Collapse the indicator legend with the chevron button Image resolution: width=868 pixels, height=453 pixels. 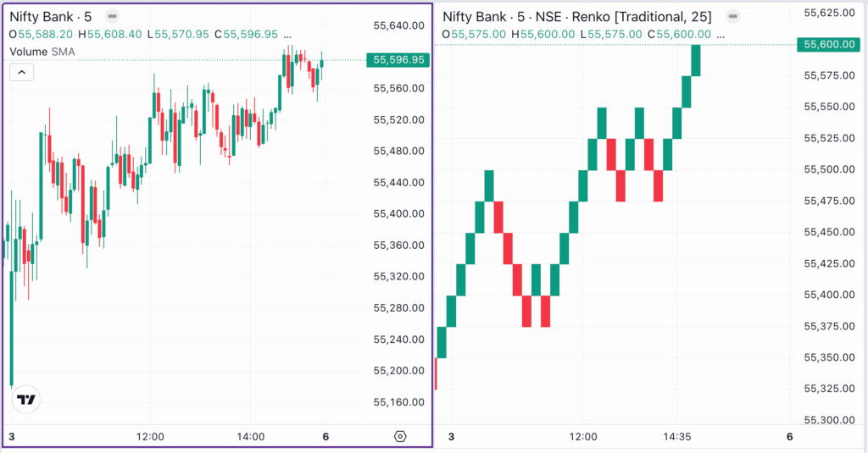22,72
